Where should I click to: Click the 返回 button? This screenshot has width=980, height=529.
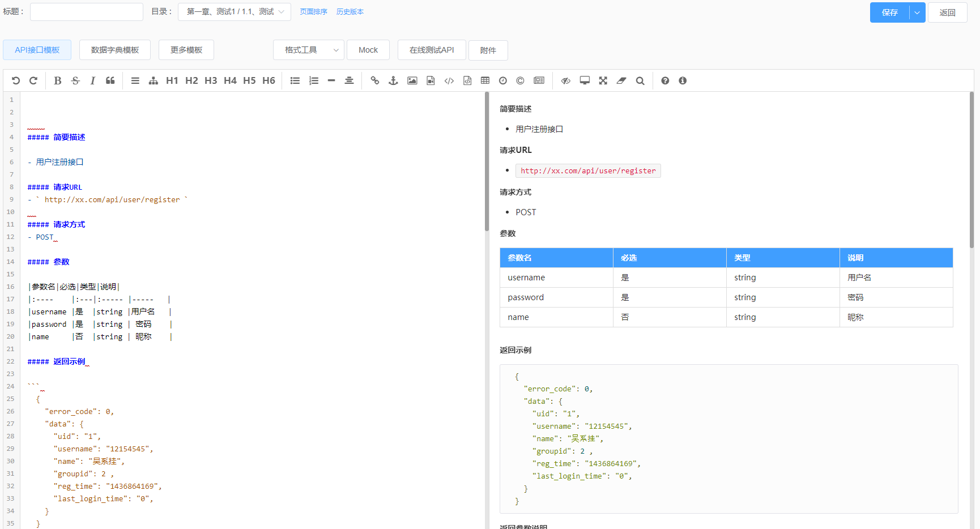coord(947,12)
